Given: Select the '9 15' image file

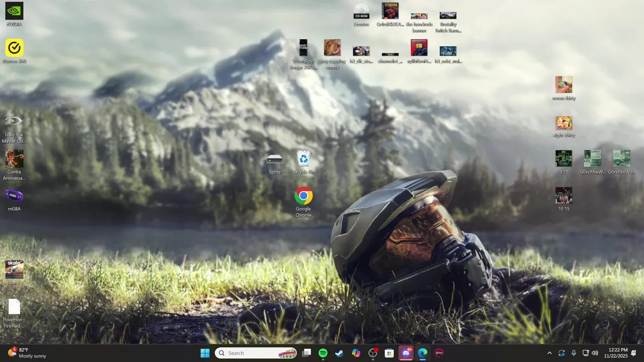Looking at the screenshot, I should (x=563, y=162).
